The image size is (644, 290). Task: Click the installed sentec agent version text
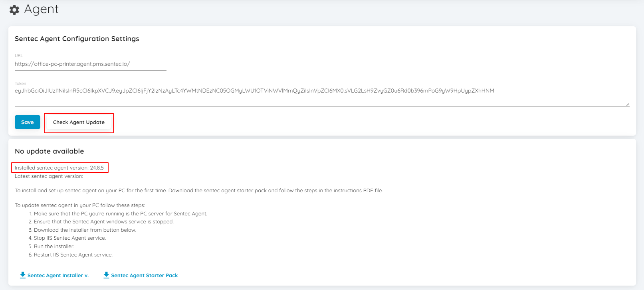click(x=59, y=168)
